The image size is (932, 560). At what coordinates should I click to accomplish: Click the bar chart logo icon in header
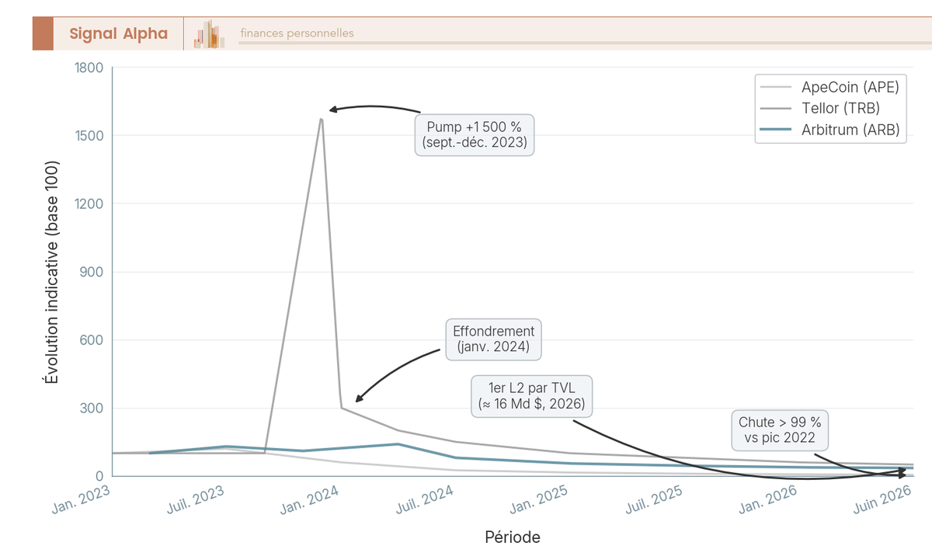pos(209,34)
